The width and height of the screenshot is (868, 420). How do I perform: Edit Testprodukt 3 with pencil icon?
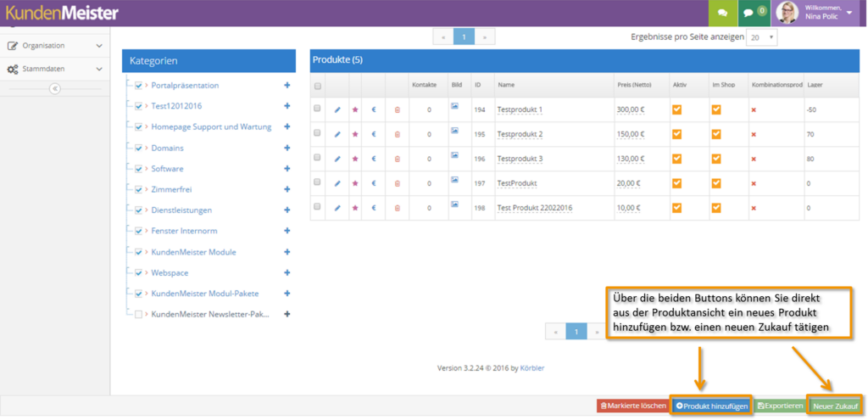pos(337,159)
